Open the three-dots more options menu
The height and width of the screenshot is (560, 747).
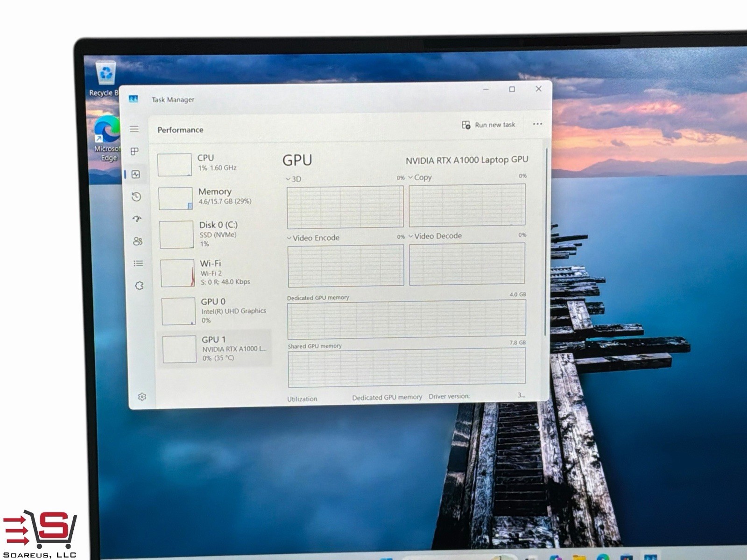tap(537, 124)
